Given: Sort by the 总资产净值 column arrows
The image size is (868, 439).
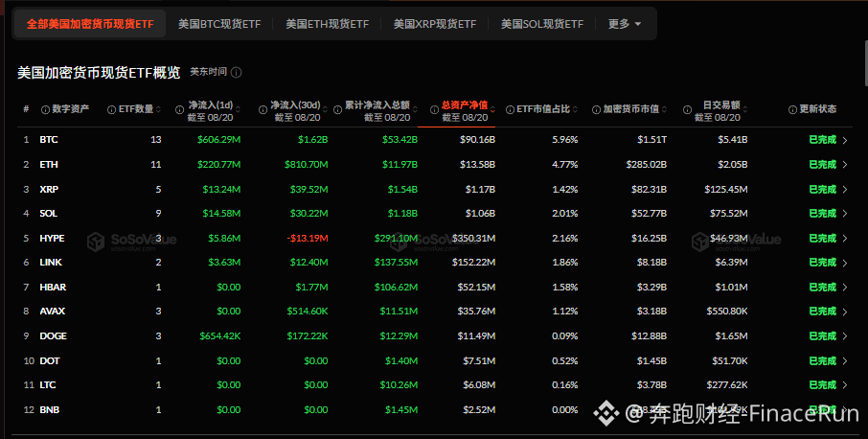Looking at the screenshot, I should coord(492,109).
